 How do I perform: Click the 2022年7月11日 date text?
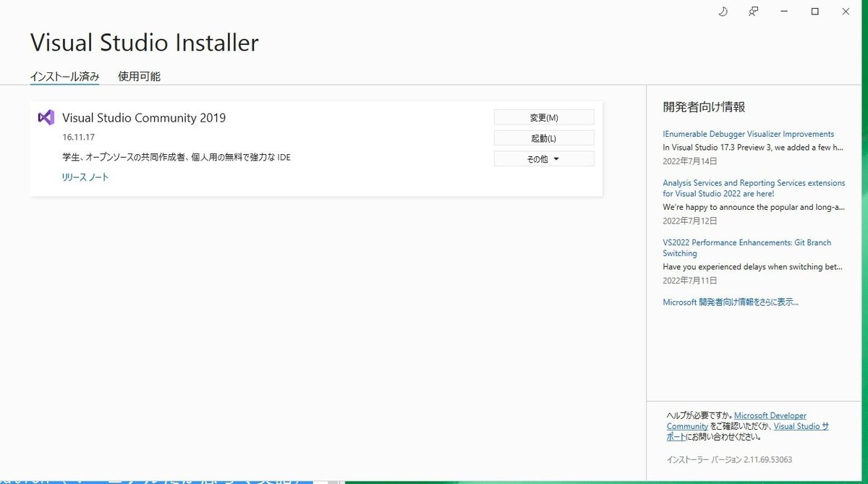pos(690,280)
